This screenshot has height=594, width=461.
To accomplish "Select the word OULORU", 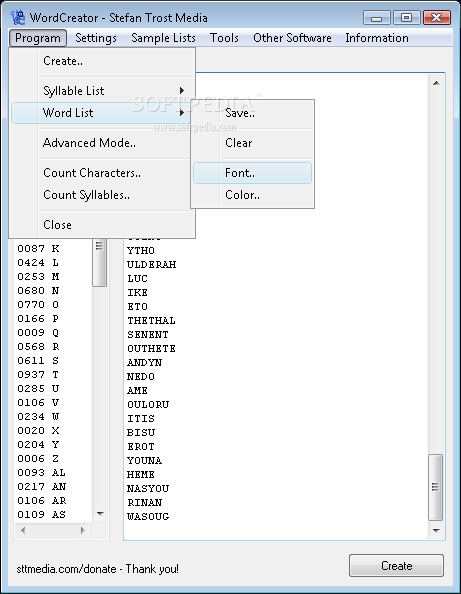I will coord(148,405).
